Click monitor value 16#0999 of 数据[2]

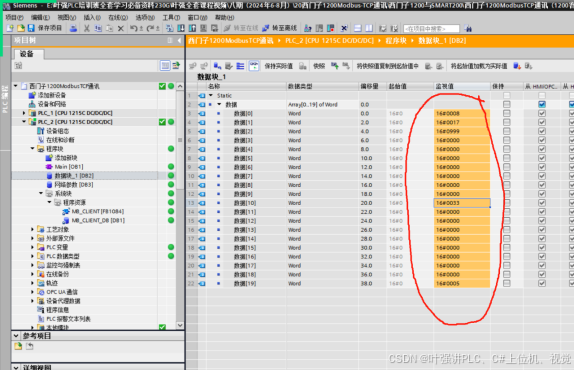tap(462, 131)
